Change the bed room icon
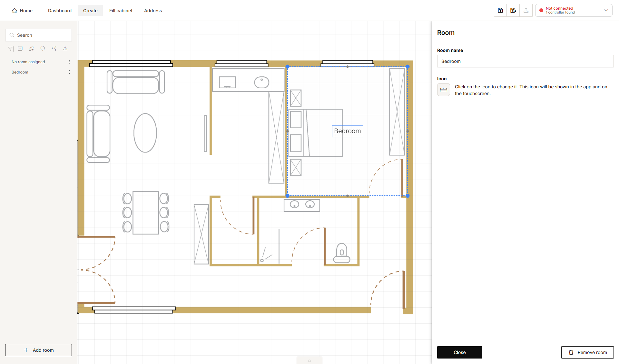The height and width of the screenshot is (364, 619). click(x=444, y=90)
